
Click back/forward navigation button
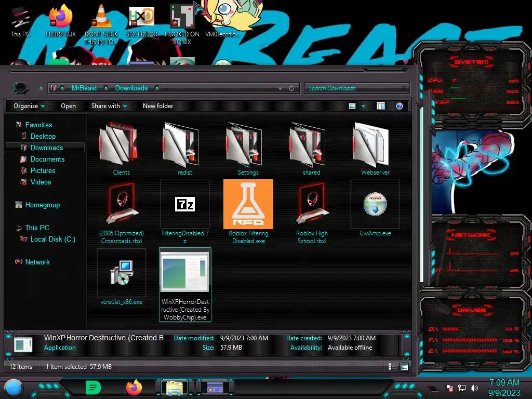point(21,88)
